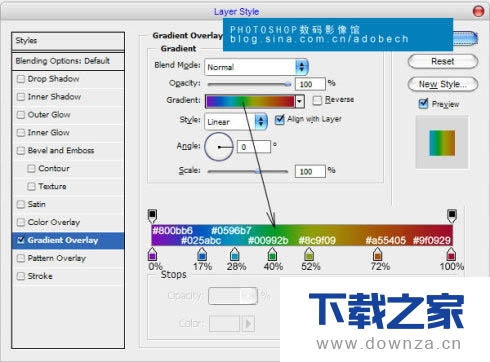Viewport: 490px width, 362px height.
Task: Open the Styles panel entry
Action: [68, 41]
